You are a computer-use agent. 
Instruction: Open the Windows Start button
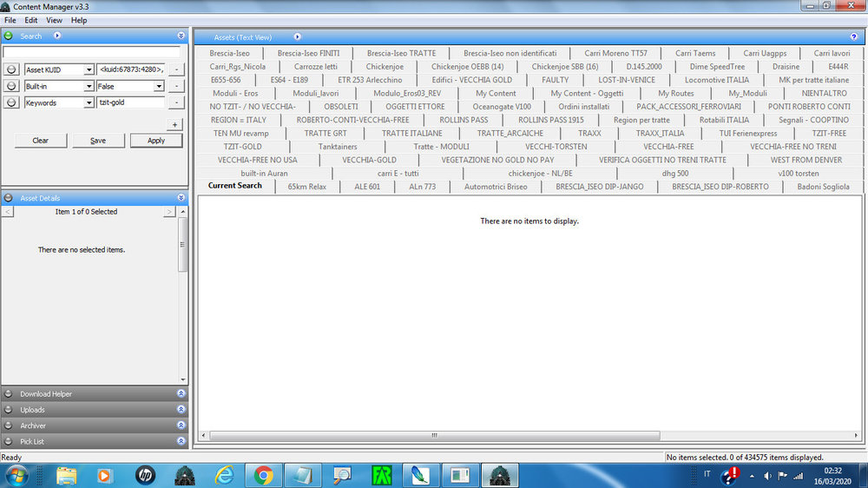[16, 476]
